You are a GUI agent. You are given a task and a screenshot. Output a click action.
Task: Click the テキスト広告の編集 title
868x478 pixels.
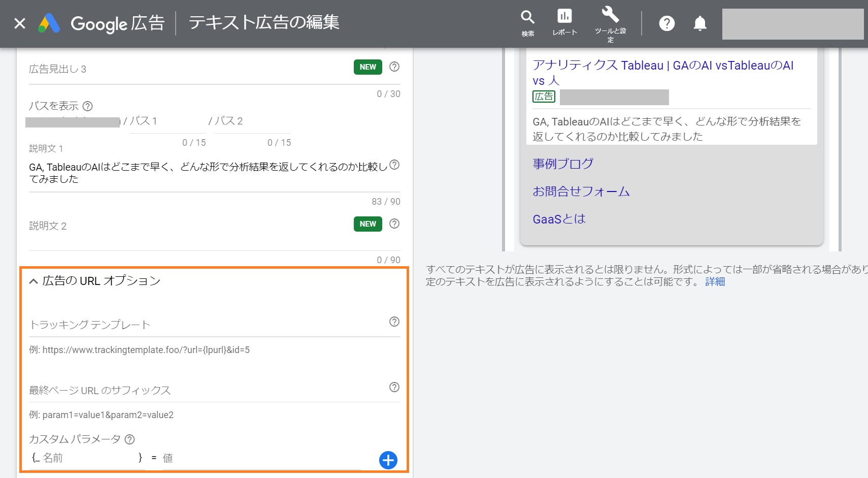(264, 23)
